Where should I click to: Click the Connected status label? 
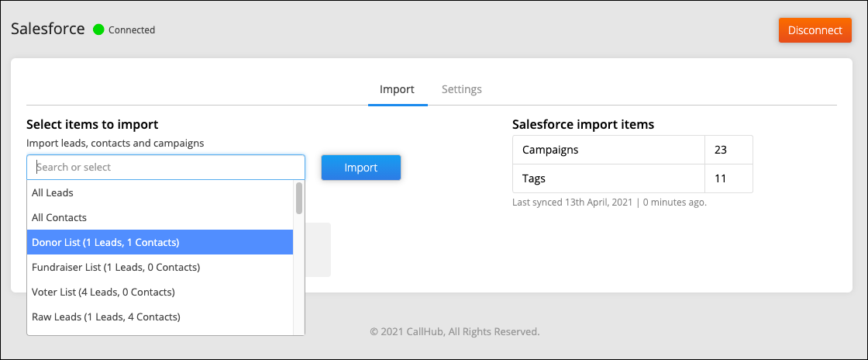[x=132, y=30]
